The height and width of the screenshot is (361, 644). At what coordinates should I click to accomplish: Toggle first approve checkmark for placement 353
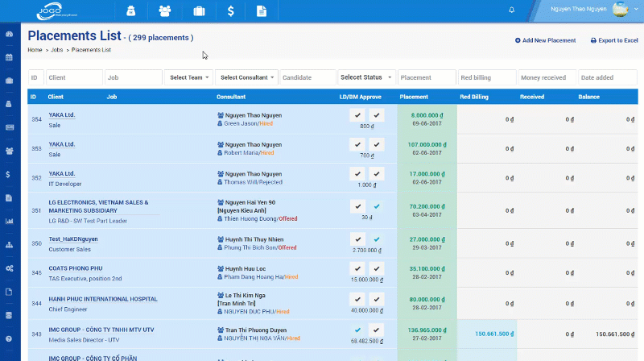click(357, 144)
